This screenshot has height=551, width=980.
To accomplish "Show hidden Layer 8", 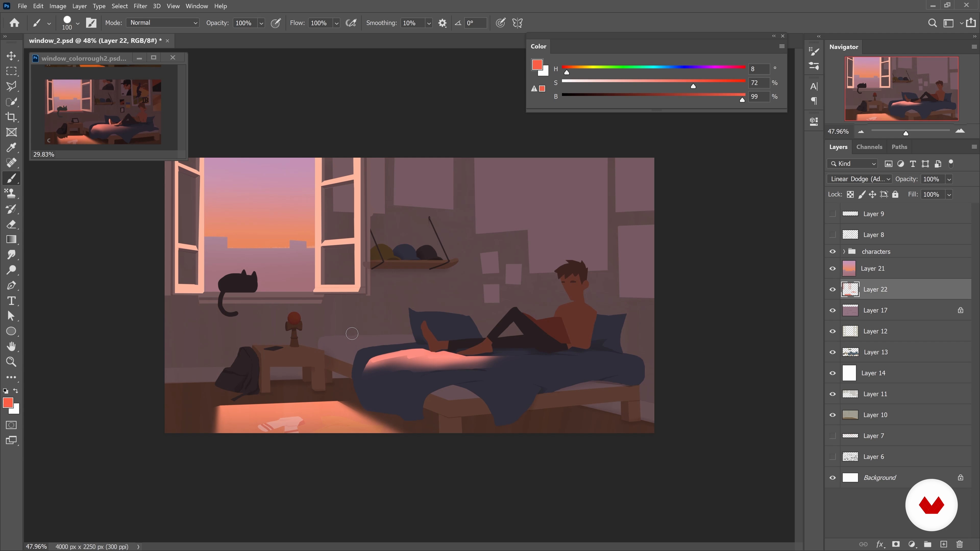I will pyautogui.click(x=832, y=235).
